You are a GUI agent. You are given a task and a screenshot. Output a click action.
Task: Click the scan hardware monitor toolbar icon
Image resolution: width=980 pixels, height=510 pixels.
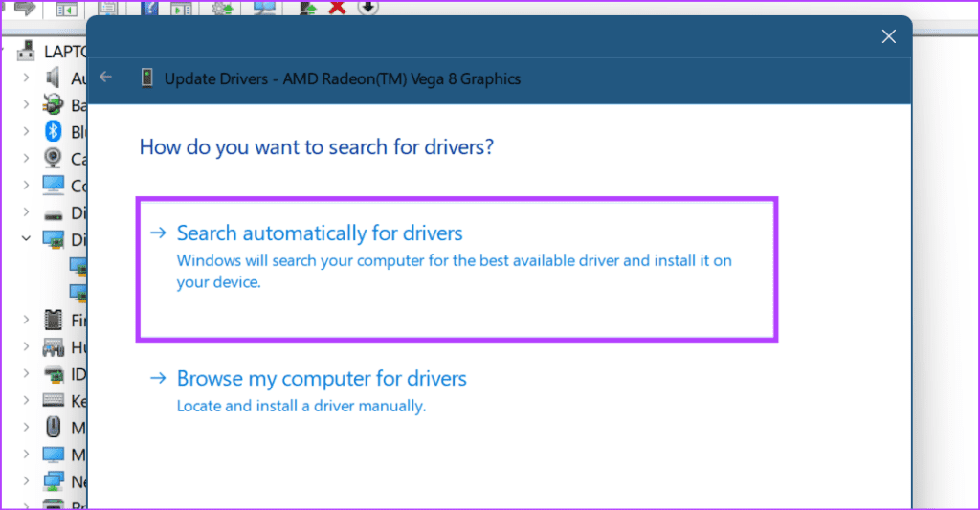pos(264,8)
